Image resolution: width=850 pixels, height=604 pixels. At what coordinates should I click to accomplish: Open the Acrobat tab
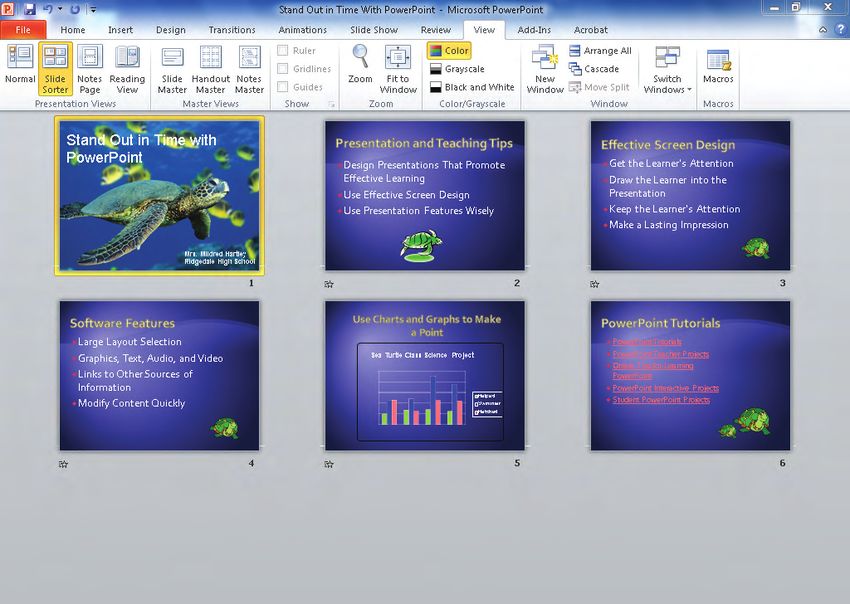[x=591, y=30]
